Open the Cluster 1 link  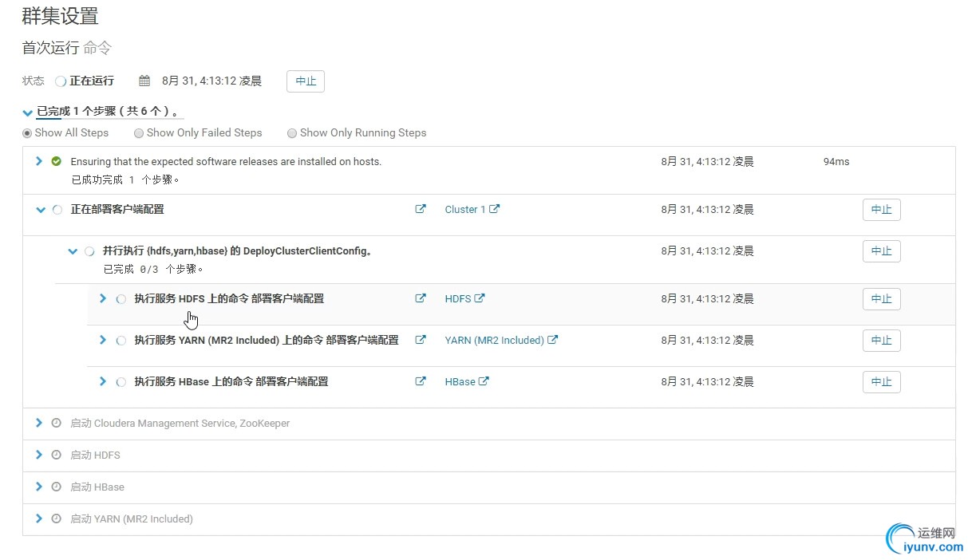tap(472, 209)
